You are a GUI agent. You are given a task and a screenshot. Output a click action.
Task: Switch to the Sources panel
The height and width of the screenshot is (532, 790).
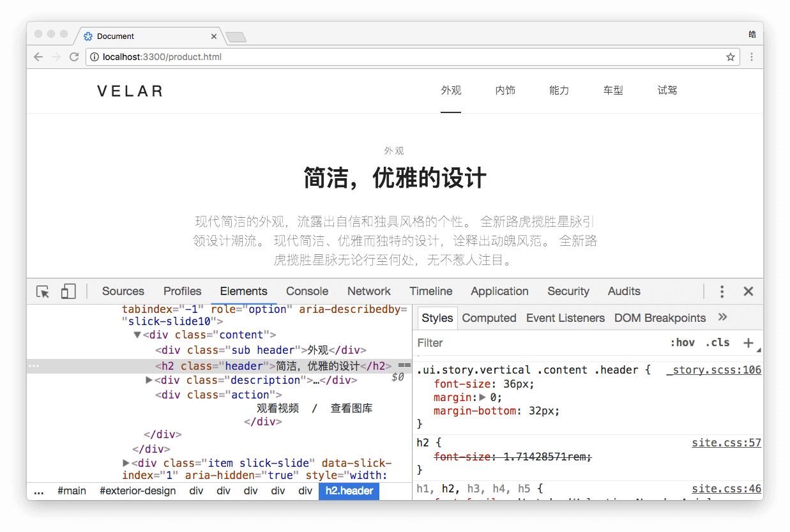pyautogui.click(x=123, y=291)
